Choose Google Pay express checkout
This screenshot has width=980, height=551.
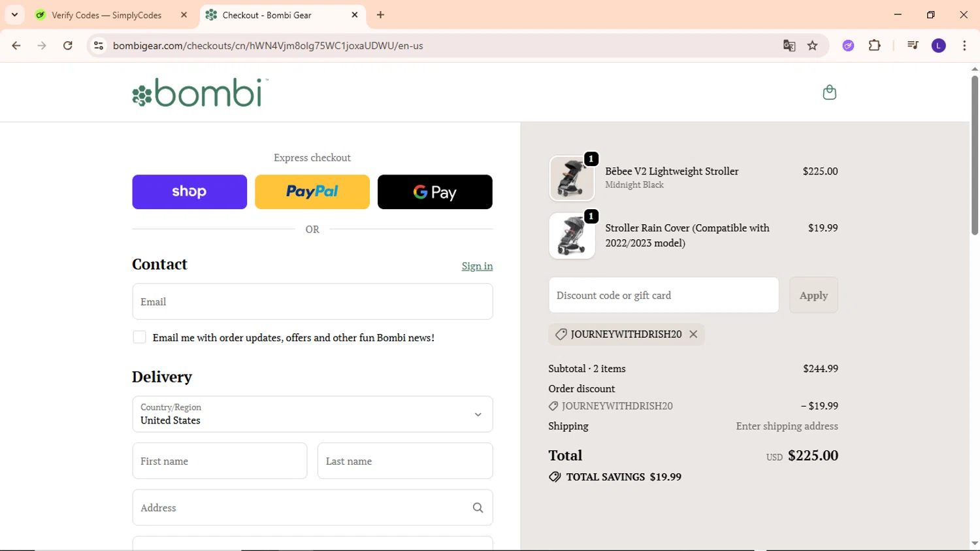pos(435,192)
